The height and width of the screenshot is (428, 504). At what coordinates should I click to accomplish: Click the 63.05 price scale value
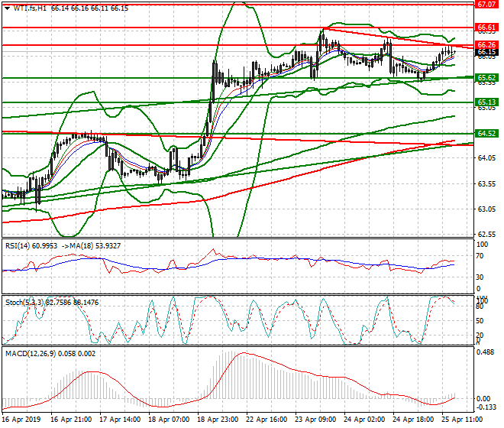coord(486,209)
